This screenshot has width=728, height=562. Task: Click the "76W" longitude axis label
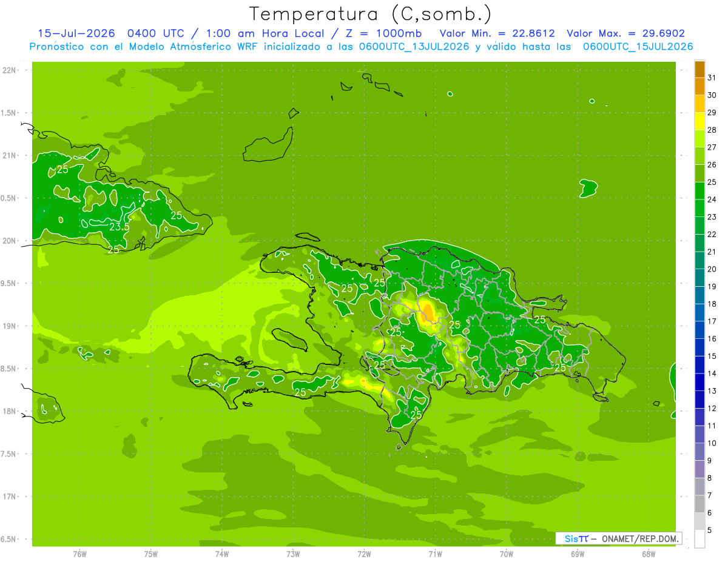click(79, 554)
